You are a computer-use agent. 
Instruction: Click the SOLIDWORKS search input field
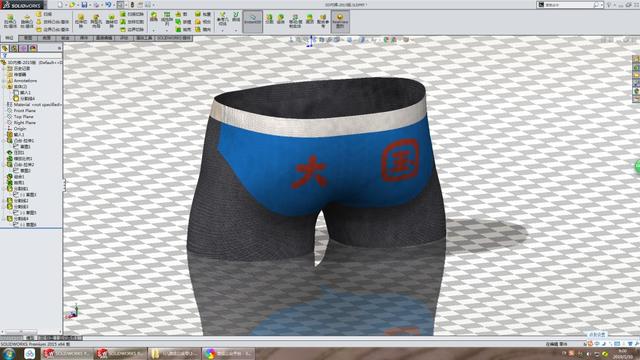[x=569, y=5]
